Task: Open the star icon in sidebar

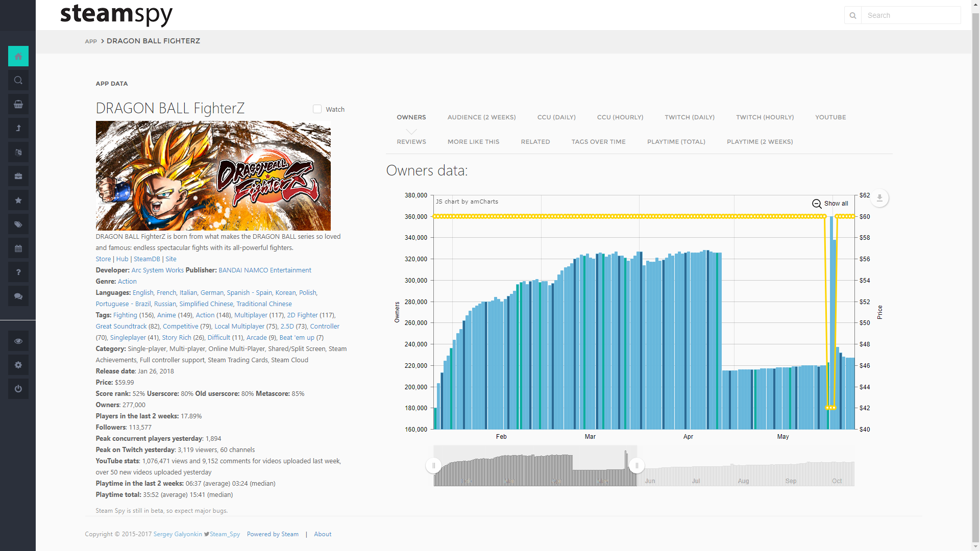Action: point(18,200)
